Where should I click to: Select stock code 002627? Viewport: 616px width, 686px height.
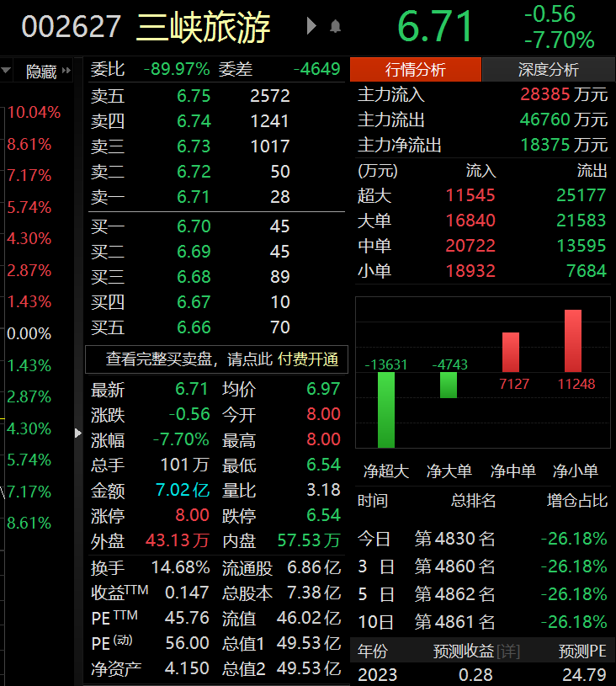(x=71, y=26)
